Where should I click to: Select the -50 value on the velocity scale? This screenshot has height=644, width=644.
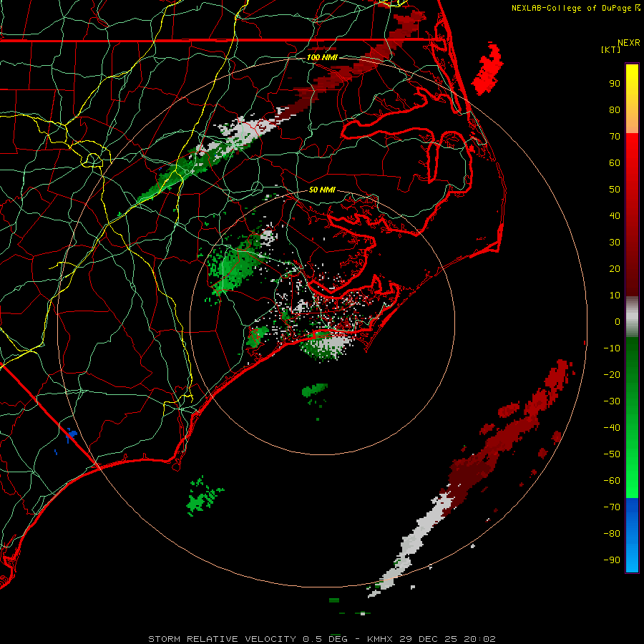point(612,454)
